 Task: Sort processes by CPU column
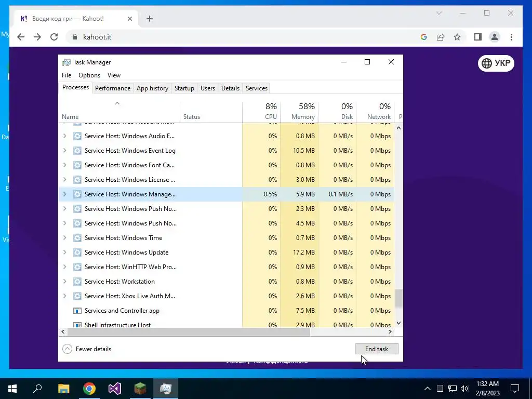[261, 112]
